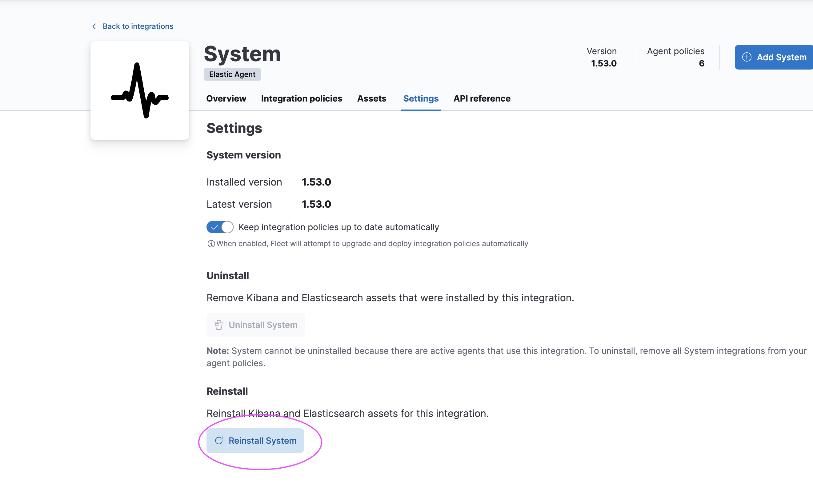The image size is (813, 504).
Task: Click the Uninstall System button
Action: pyautogui.click(x=255, y=325)
